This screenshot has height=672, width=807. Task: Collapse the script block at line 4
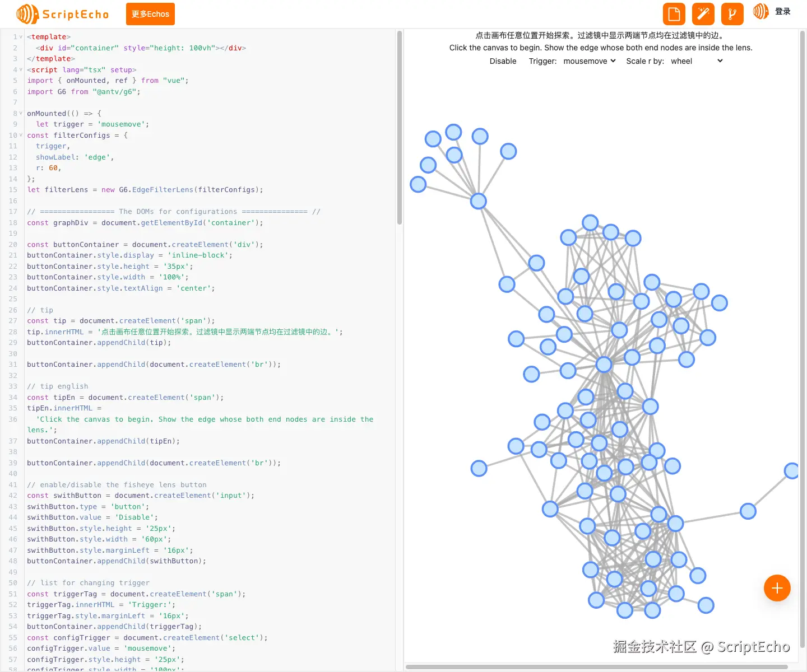[x=21, y=70]
